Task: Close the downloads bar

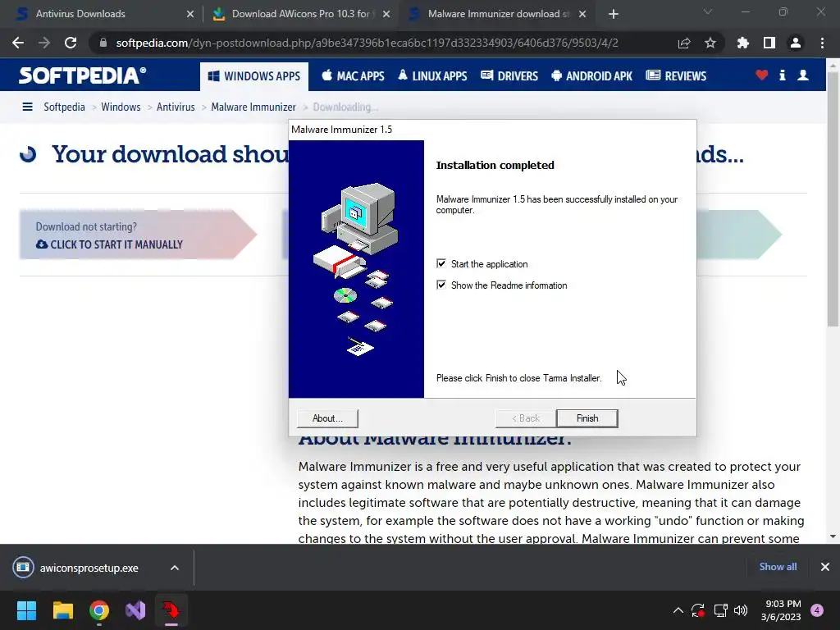Action: click(x=825, y=567)
